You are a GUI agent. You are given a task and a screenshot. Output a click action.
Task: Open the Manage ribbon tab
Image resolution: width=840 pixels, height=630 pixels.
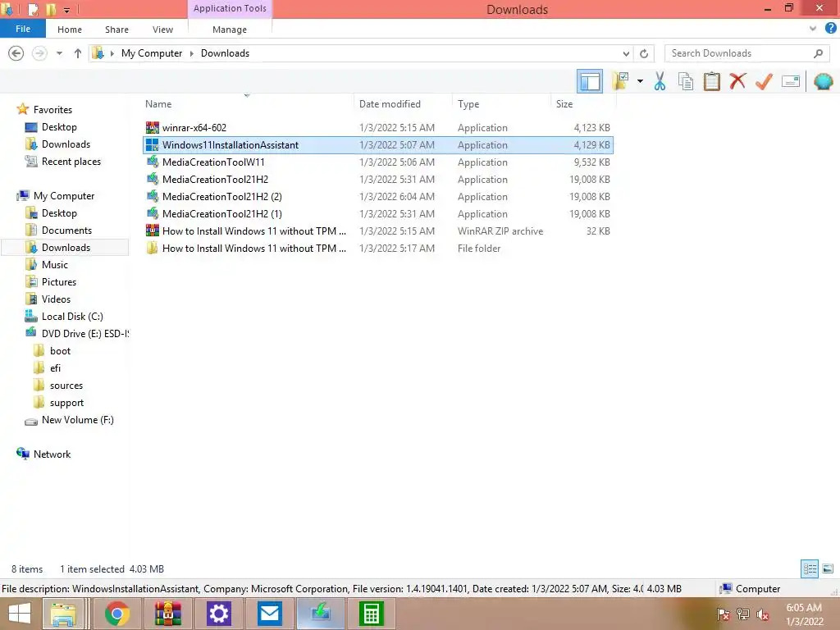click(230, 30)
